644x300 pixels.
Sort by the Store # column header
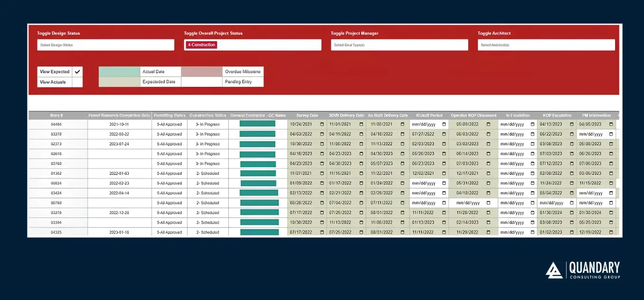coord(57,115)
